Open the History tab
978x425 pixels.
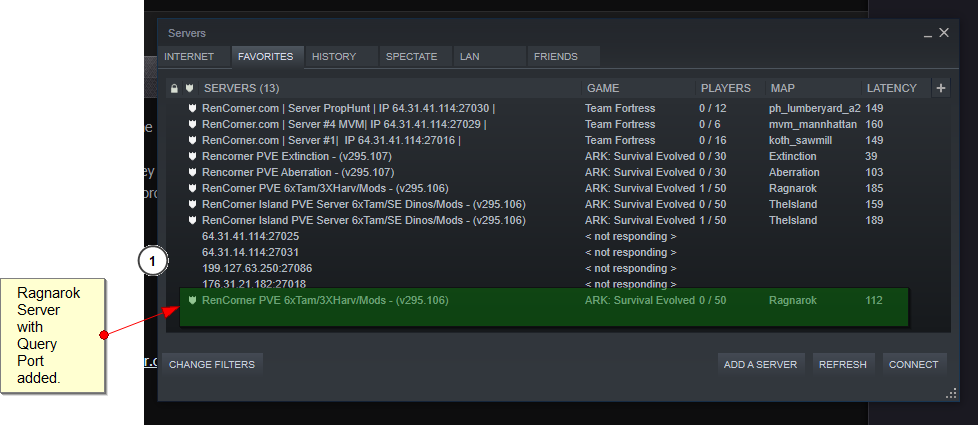[333, 57]
